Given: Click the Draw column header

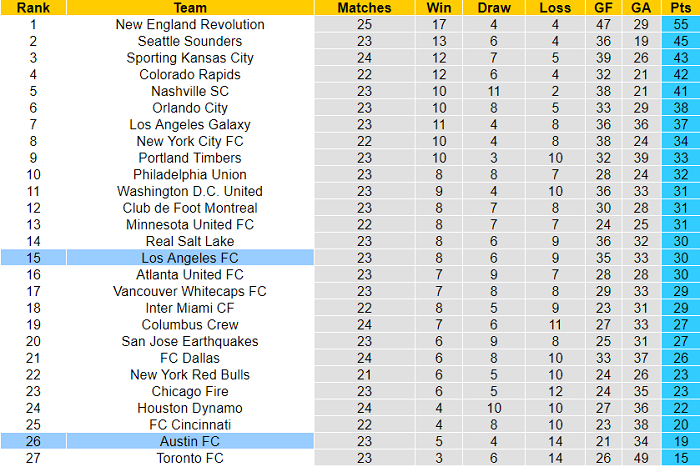Looking at the screenshot, I should [x=493, y=7].
